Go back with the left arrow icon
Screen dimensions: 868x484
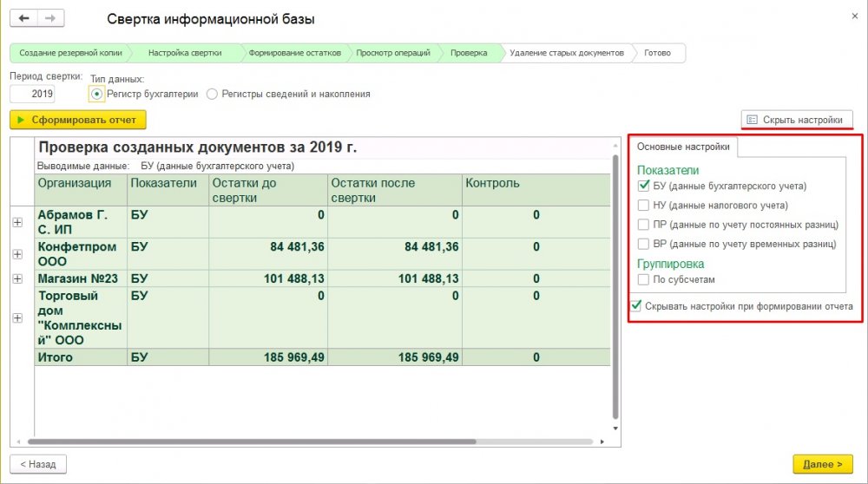click(x=23, y=18)
